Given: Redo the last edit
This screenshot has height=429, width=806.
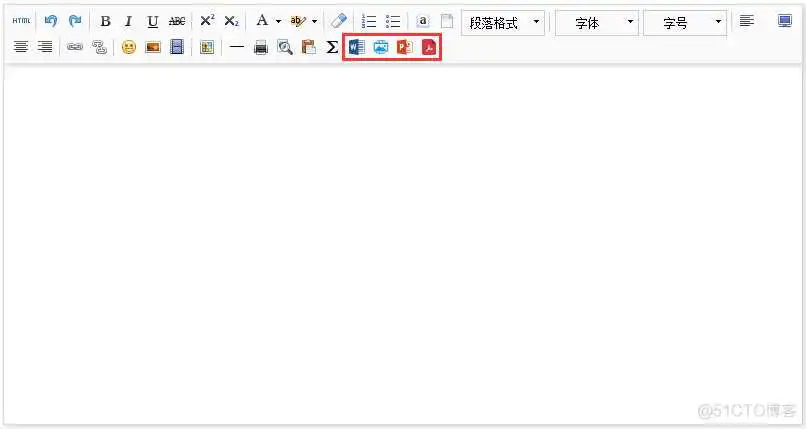Looking at the screenshot, I should tap(75, 21).
